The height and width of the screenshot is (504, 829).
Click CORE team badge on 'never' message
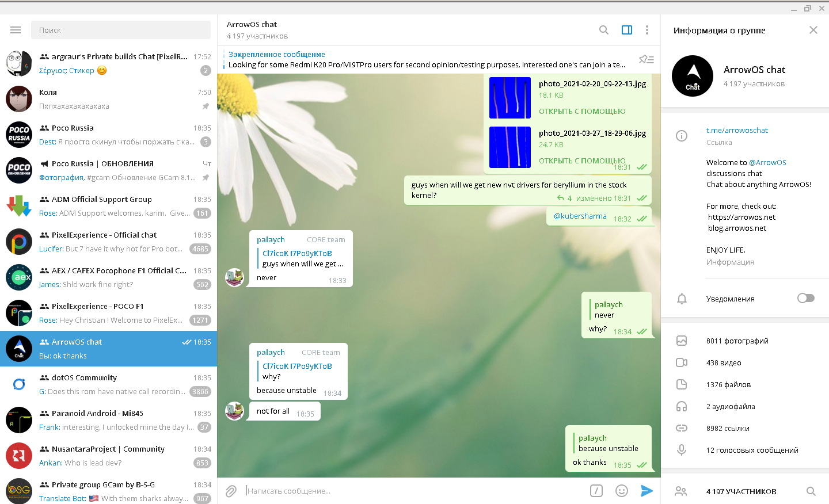[326, 239]
